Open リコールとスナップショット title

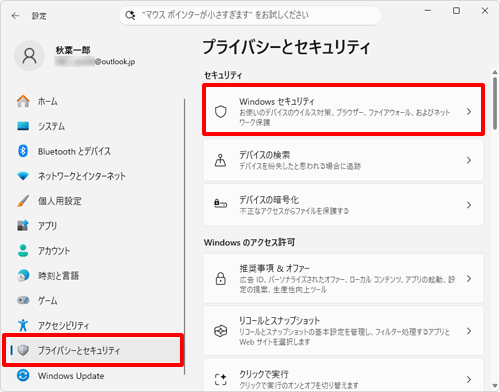pyautogui.click(x=279, y=321)
